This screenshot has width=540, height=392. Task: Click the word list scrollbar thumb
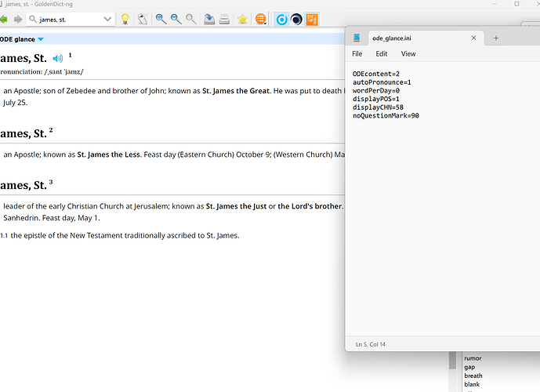(452, 361)
